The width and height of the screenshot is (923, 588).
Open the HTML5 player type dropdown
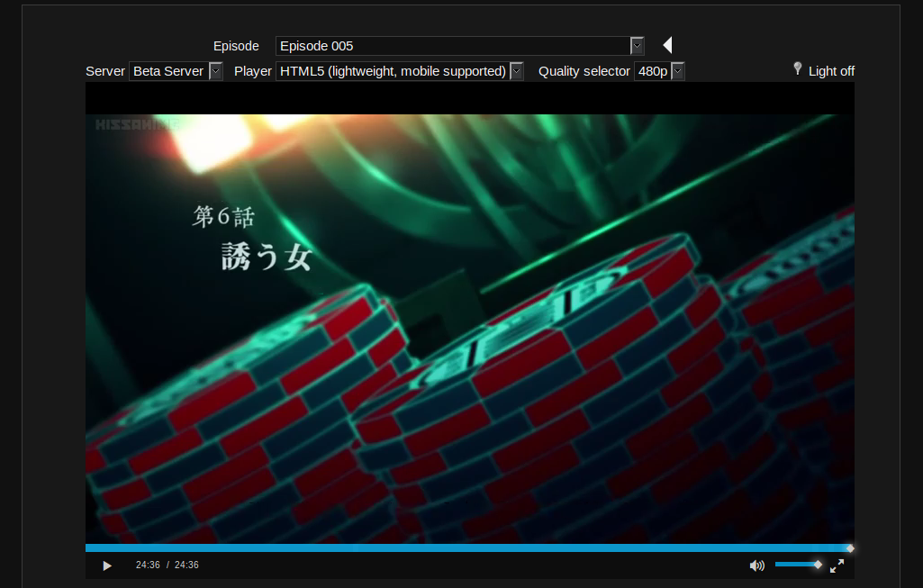[x=399, y=71]
